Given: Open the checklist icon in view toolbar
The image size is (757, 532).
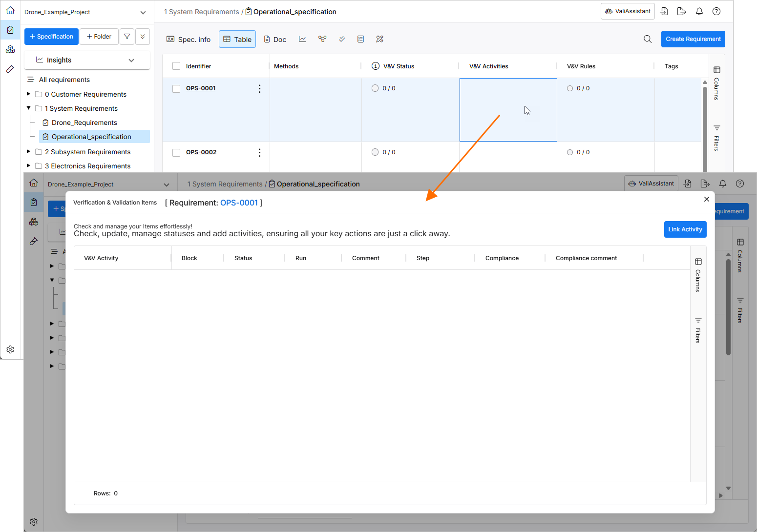Looking at the screenshot, I should click(x=361, y=39).
